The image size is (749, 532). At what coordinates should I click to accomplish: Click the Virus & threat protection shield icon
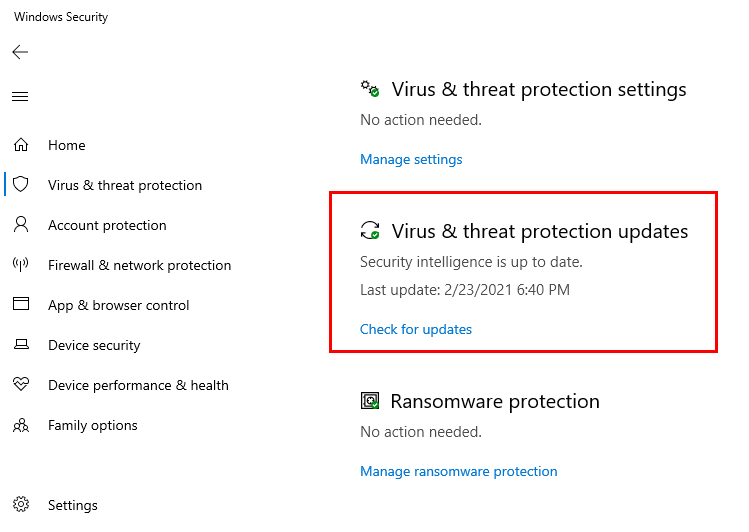pyautogui.click(x=21, y=184)
